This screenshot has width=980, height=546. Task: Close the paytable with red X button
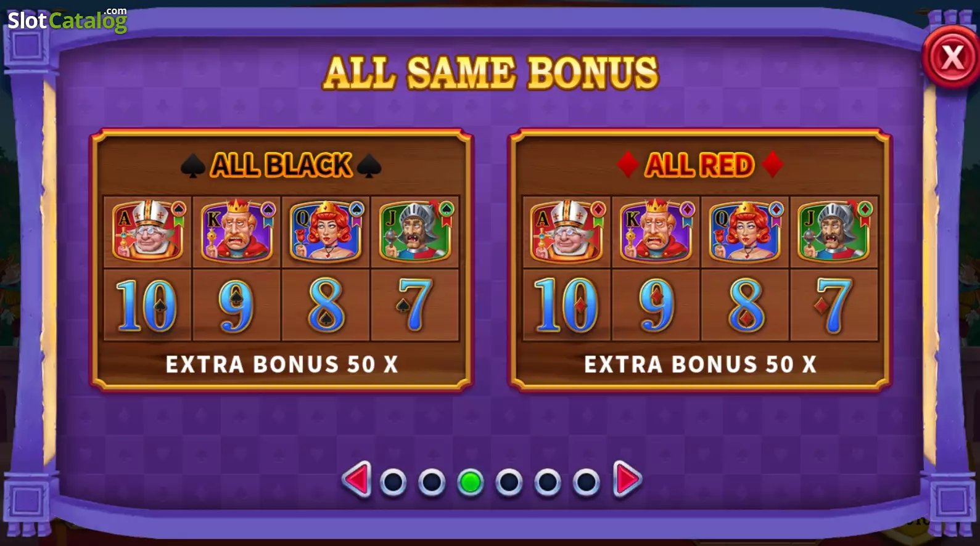click(x=952, y=57)
